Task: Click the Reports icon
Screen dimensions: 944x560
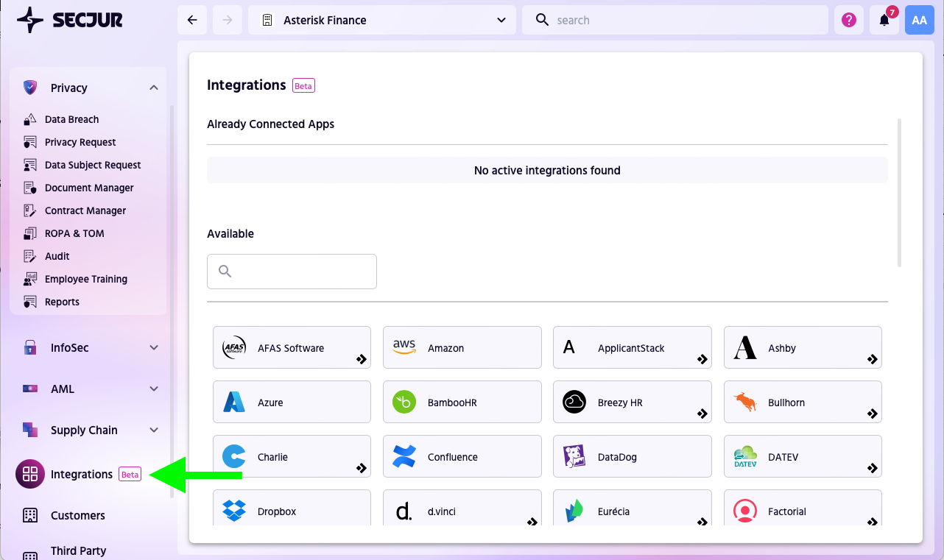Action: [x=30, y=302]
